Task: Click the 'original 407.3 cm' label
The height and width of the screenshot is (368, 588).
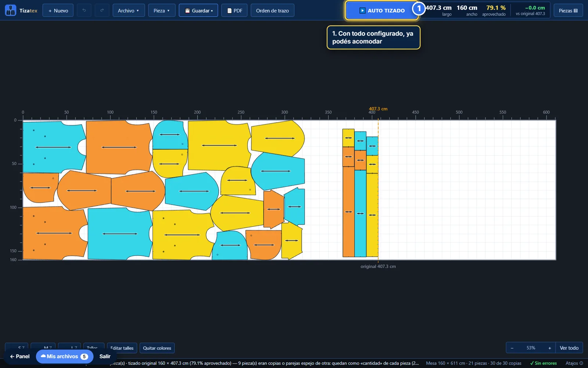Action: tap(378, 266)
